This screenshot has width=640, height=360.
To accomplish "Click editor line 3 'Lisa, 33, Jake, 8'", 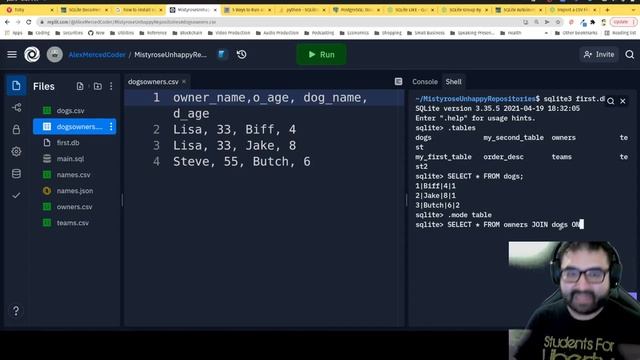I will coord(234,146).
